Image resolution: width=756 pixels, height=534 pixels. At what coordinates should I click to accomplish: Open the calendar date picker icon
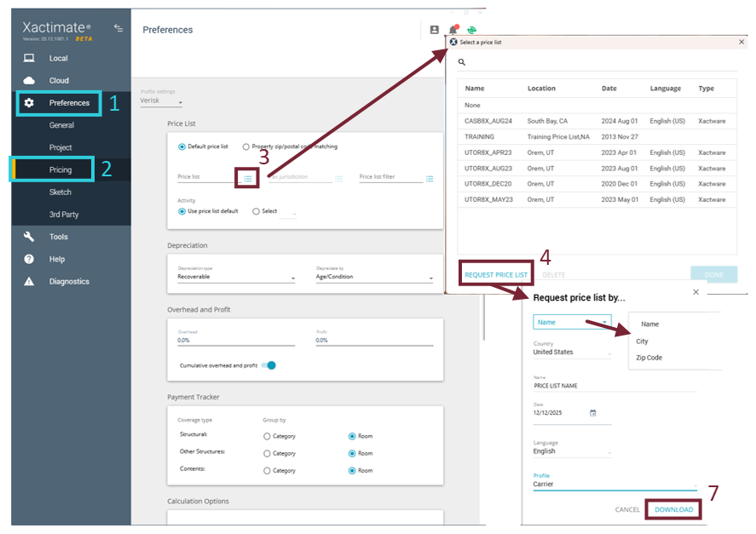[x=593, y=413]
